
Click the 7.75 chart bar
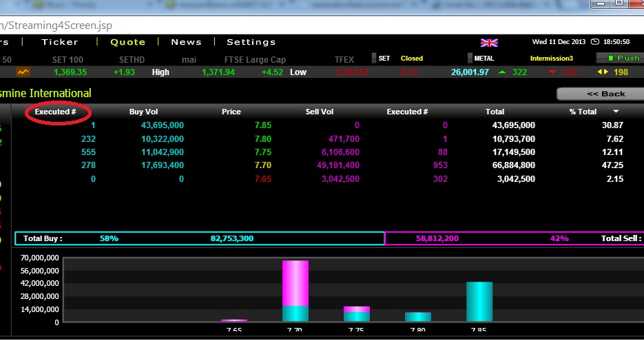coord(357,314)
